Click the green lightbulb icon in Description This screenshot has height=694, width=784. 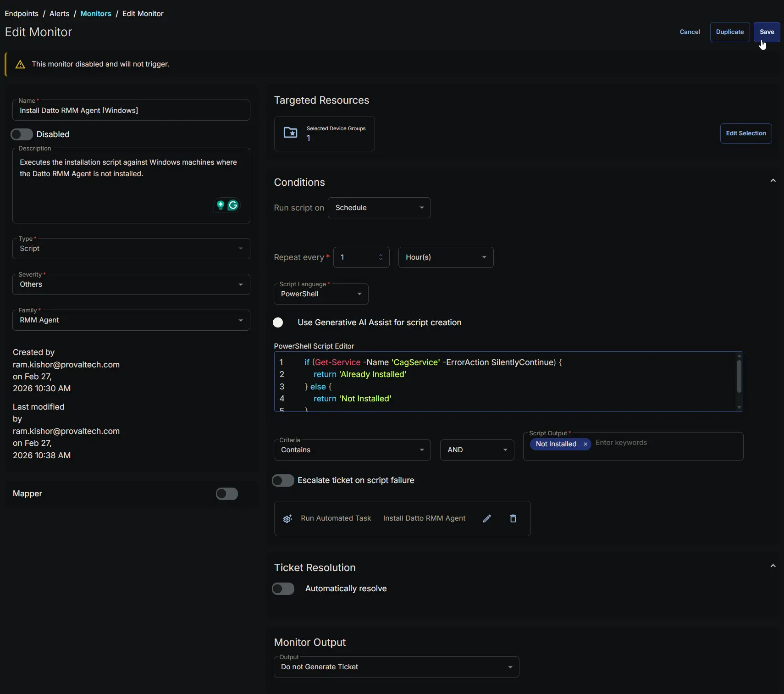click(x=221, y=205)
